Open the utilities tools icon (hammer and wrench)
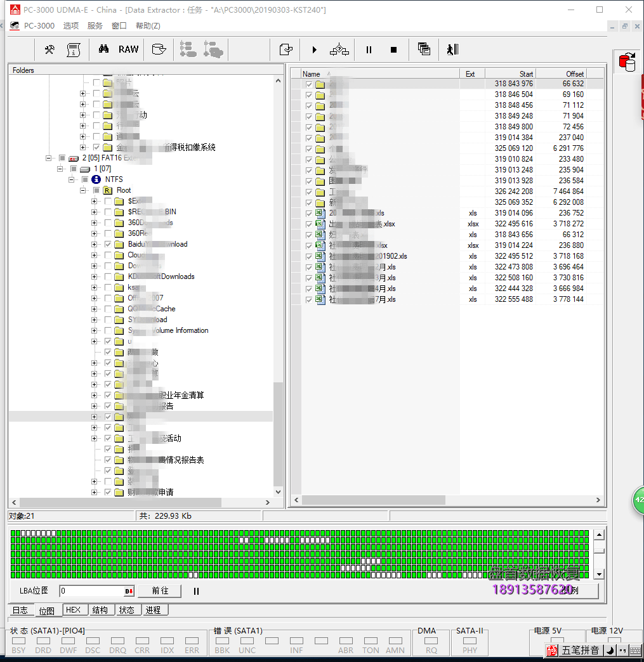Image resolution: width=644 pixels, height=662 pixels. [49, 50]
